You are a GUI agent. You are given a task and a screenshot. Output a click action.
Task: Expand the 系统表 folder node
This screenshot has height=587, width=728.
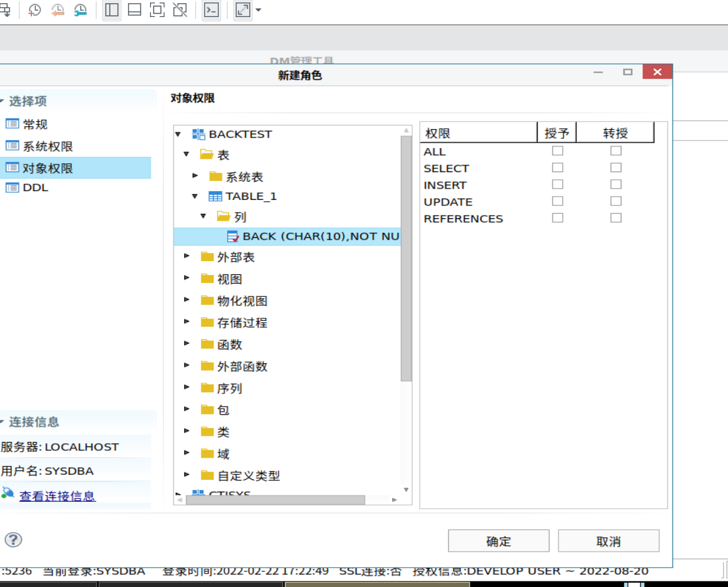click(x=195, y=175)
